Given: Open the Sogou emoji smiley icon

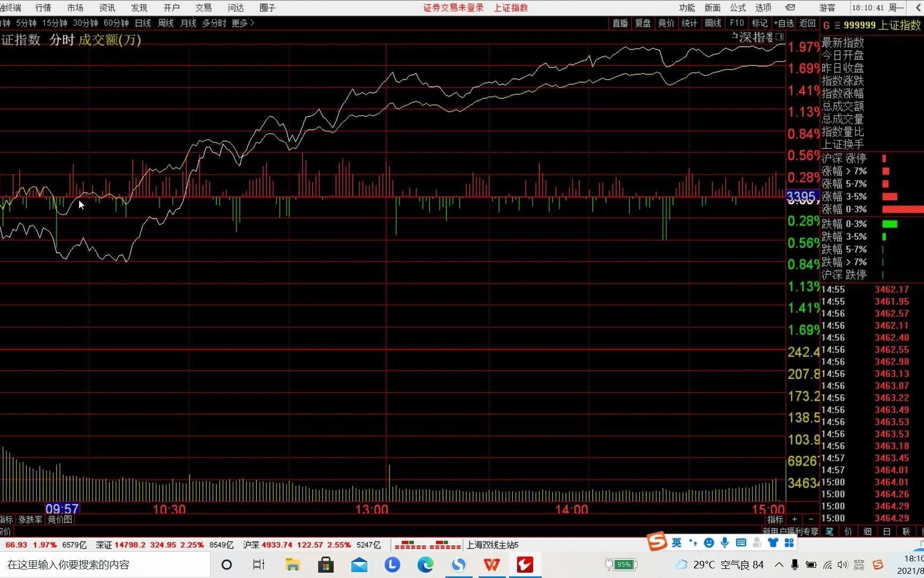Looking at the screenshot, I should pos(709,543).
